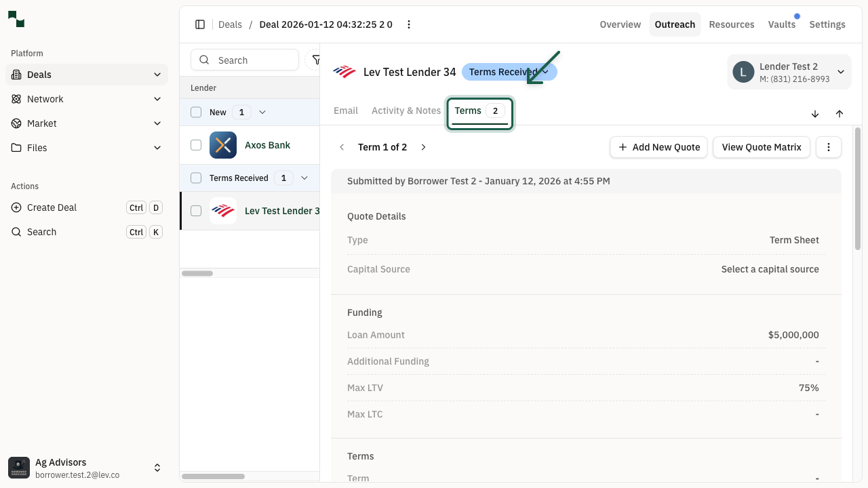Image resolution: width=868 pixels, height=488 pixels.
Task: Open the Terms Received status dropdown
Action: 509,72
